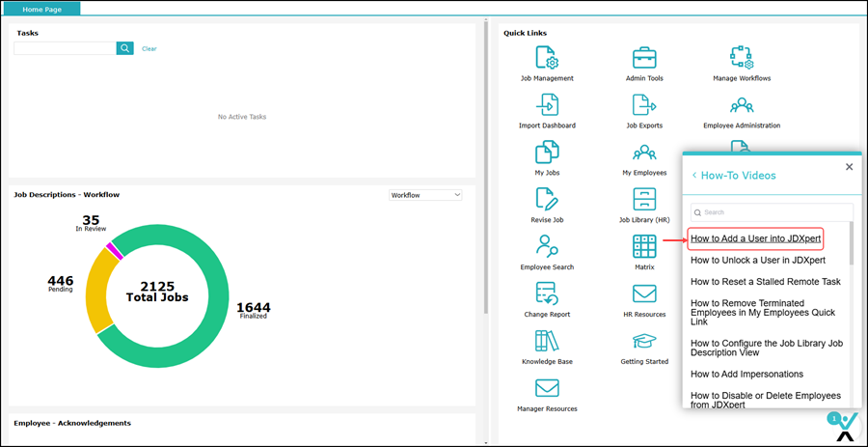
Task: Close the How-To Videos panel
Action: 849,167
